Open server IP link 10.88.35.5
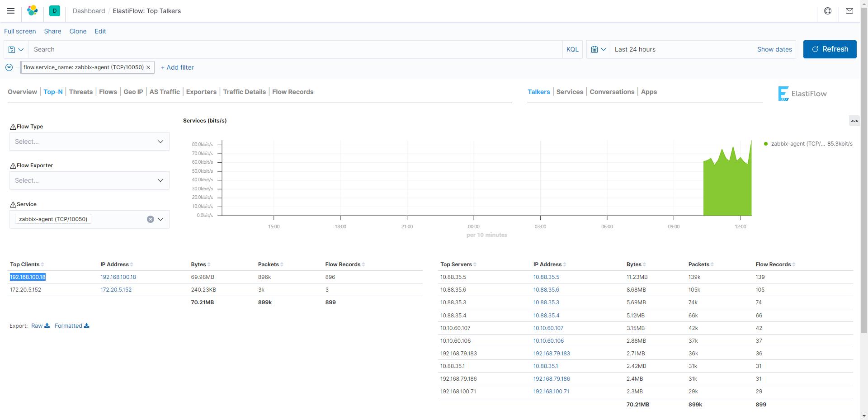The height and width of the screenshot is (420, 868). coord(546,277)
